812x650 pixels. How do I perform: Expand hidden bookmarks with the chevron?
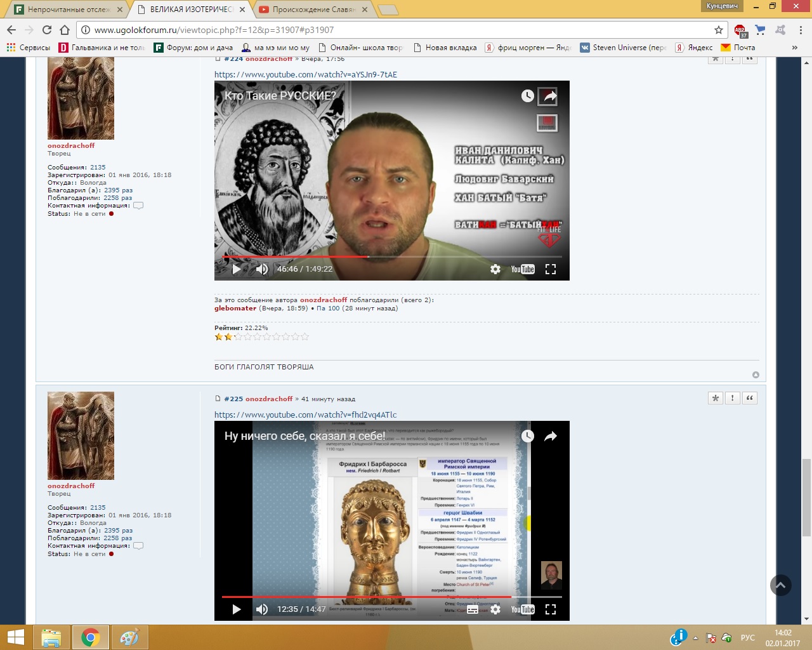point(795,48)
